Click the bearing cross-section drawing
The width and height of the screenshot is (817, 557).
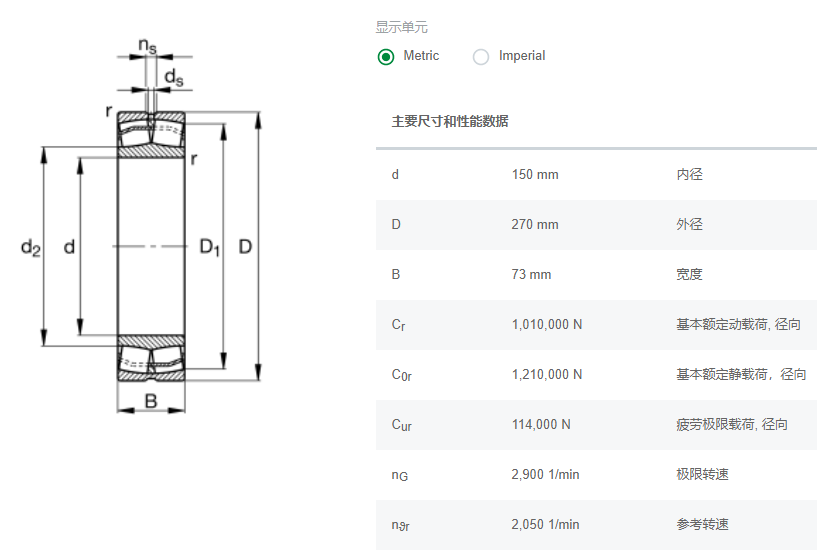pos(141,225)
